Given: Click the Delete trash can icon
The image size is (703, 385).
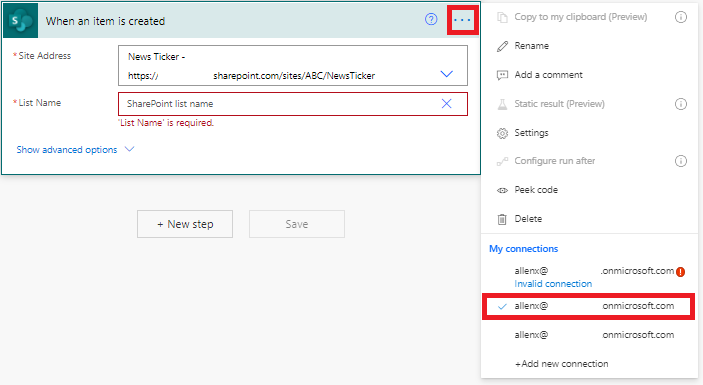Looking at the screenshot, I should [x=502, y=219].
